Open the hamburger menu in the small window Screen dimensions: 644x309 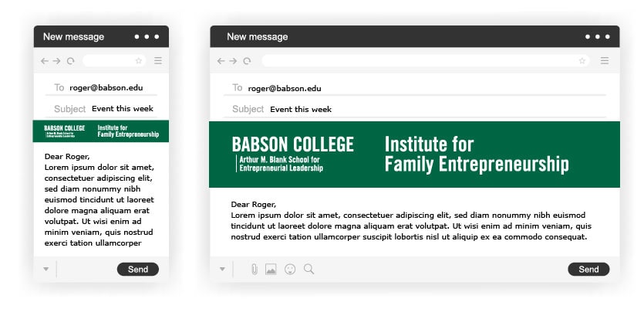[x=158, y=61]
